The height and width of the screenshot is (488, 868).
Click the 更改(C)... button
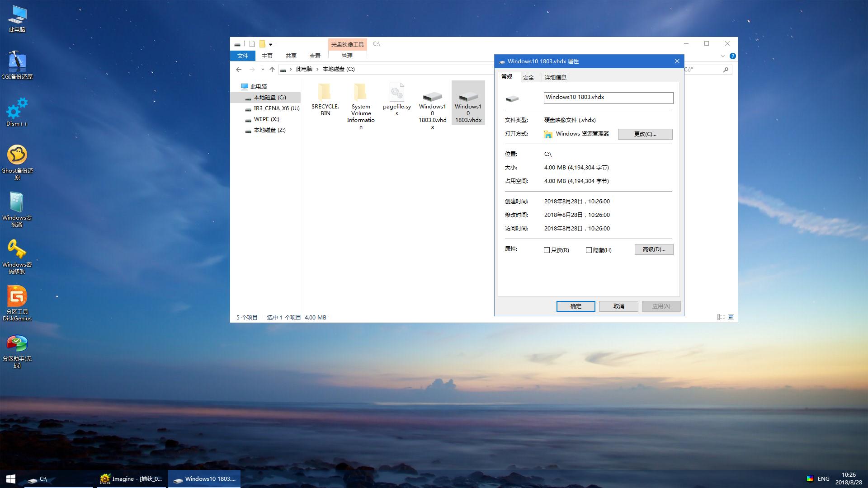coord(645,134)
